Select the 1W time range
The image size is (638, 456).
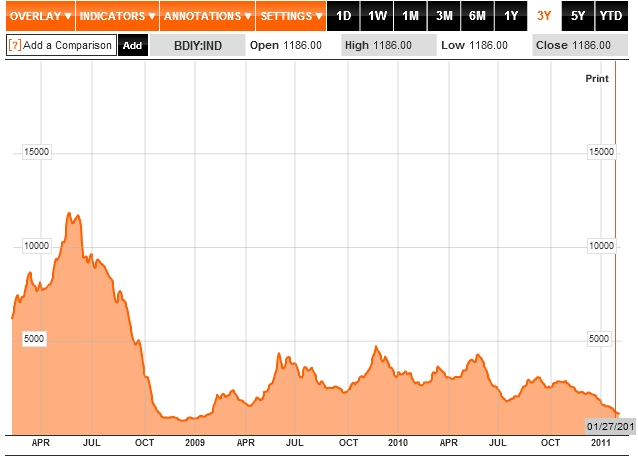(x=377, y=16)
